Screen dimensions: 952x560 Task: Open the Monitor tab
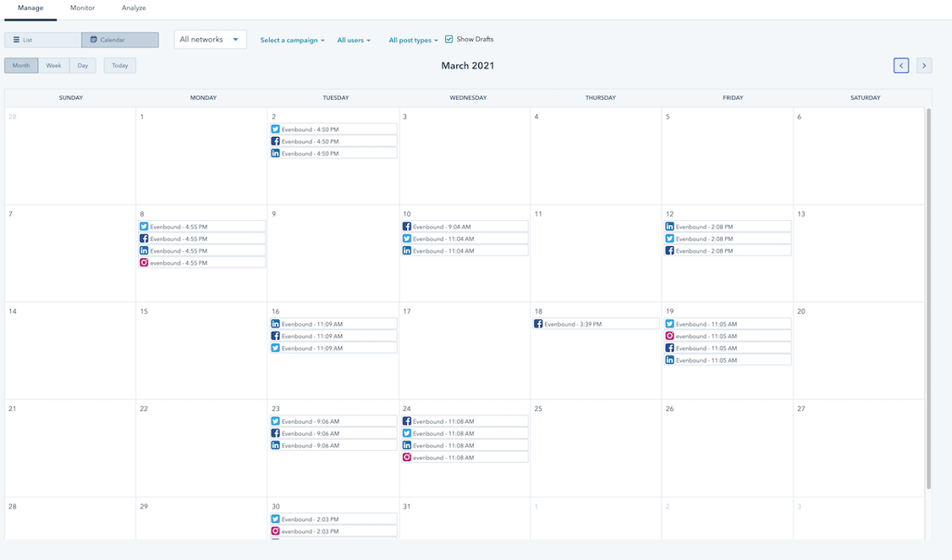pos(83,8)
